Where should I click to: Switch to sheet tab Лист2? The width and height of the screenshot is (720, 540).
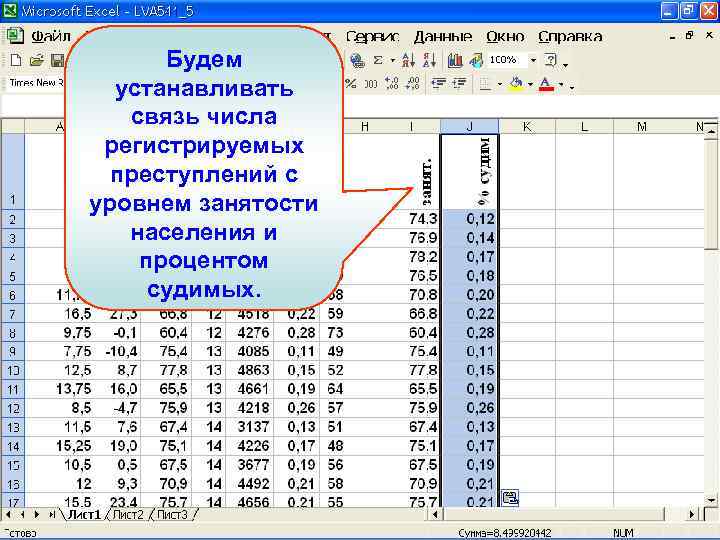(128, 515)
